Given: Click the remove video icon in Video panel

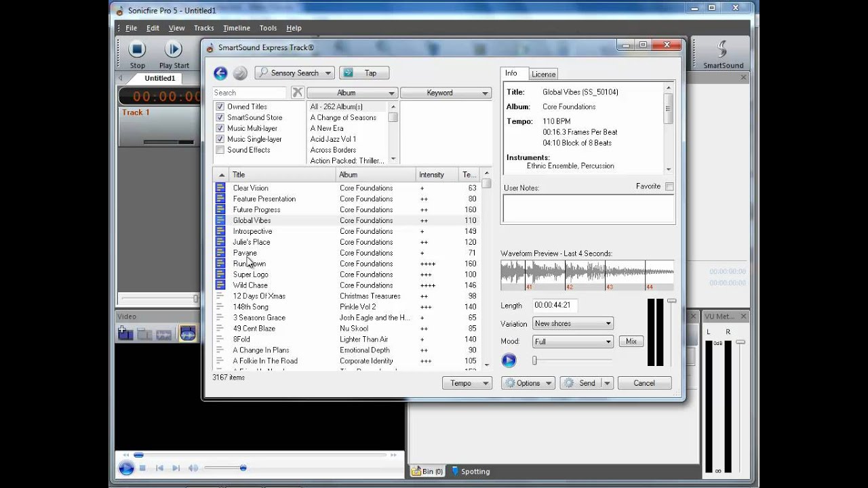Looking at the screenshot, I should tap(144, 333).
